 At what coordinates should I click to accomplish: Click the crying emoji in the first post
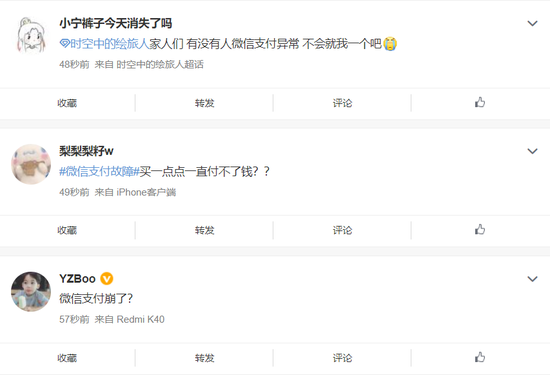pyautogui.click(x=390, y=43)
